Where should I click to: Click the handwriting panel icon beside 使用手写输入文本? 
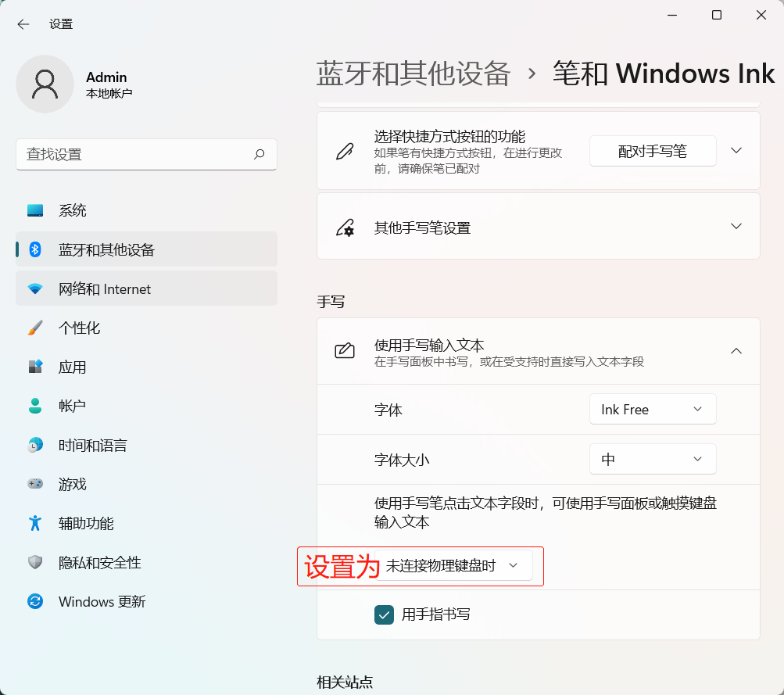(345, 351)
